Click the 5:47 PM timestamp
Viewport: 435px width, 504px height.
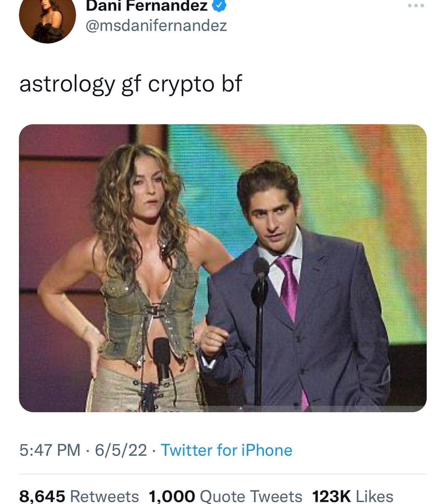[50, 450]
